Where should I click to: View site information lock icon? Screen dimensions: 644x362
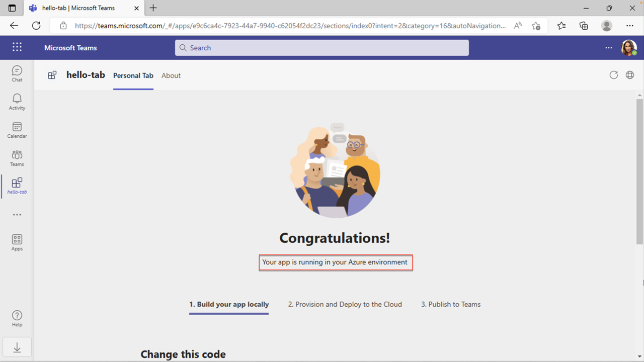pos(63,26)
